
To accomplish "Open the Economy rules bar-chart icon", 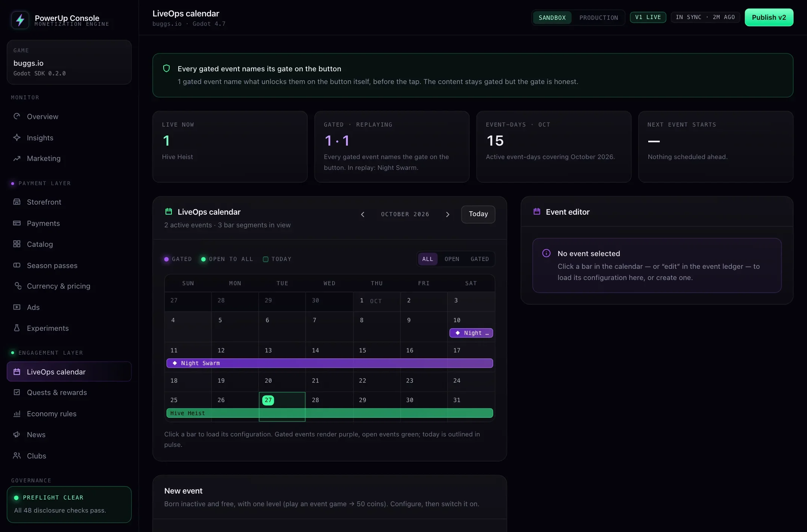I will point(17,414).
